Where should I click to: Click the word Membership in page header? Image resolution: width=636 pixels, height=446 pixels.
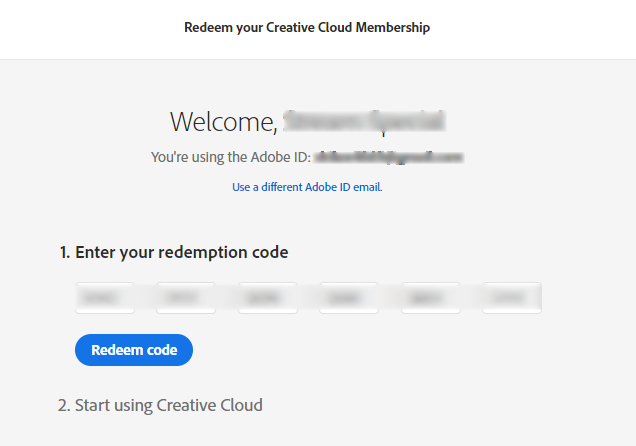click(x=393, y=28)
